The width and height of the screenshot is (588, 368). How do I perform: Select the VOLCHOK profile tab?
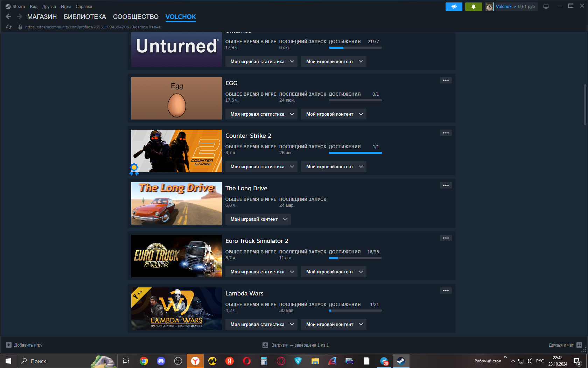click(x=181, y=17)
